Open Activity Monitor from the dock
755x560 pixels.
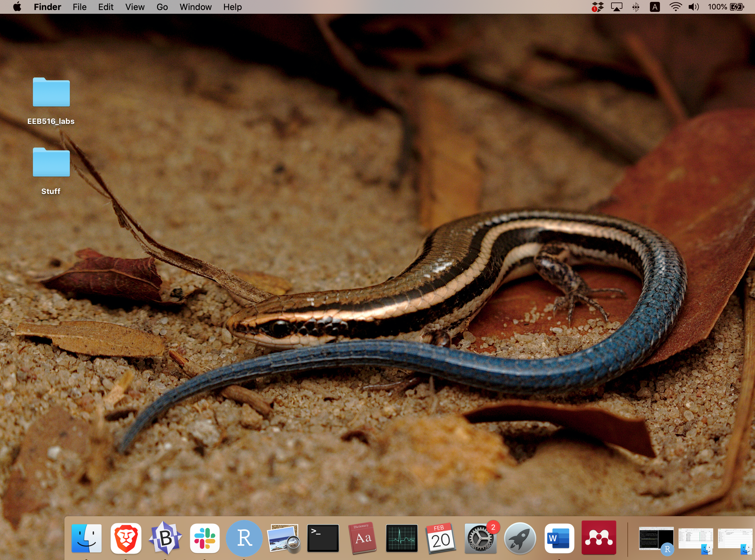tap(402, 538)
